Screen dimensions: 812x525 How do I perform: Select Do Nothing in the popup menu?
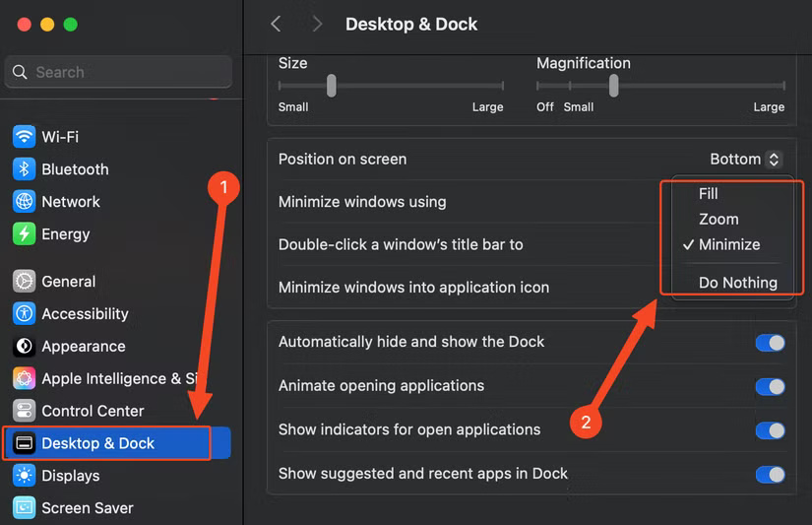(737, 283)
